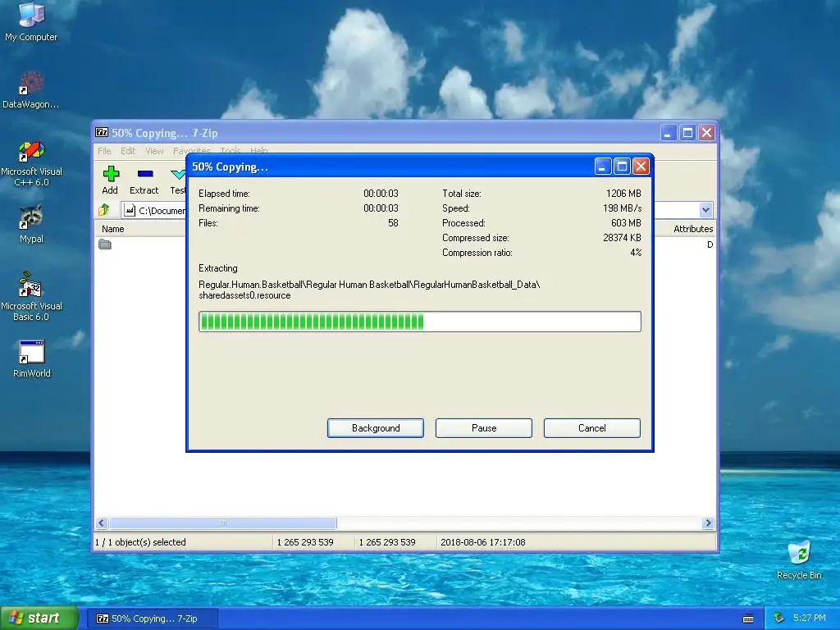This screenshot has height=630, width=840.
Task: Click the '1 / 1 object(s) selected' status text
Action: (x=141, y=542)
